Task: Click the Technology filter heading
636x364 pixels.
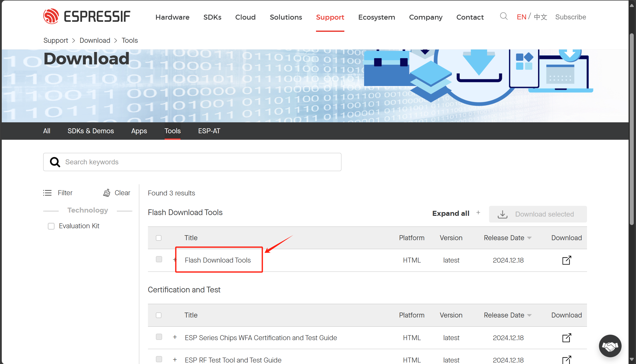Action: 88,210
